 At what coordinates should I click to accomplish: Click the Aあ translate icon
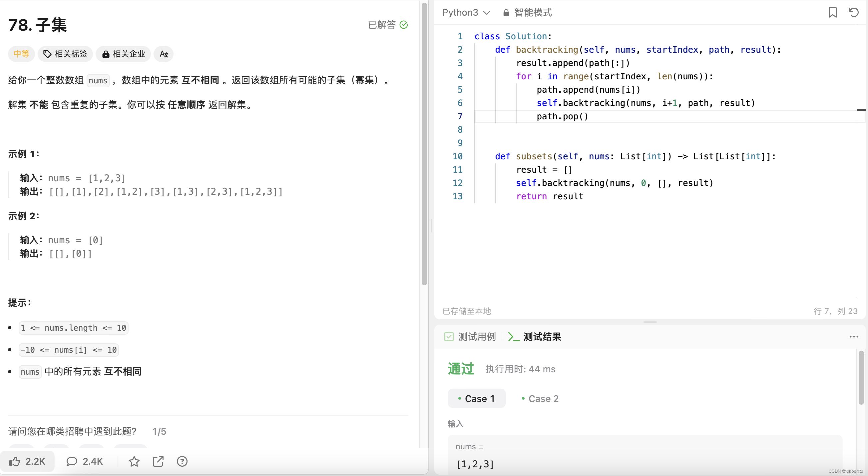point(164,54)
